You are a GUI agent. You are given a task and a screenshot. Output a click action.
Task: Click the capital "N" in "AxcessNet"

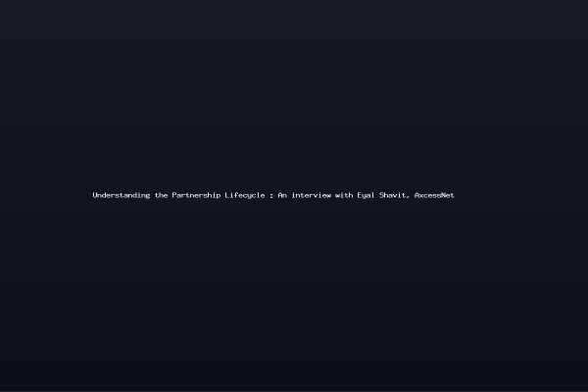click(443, 195)
